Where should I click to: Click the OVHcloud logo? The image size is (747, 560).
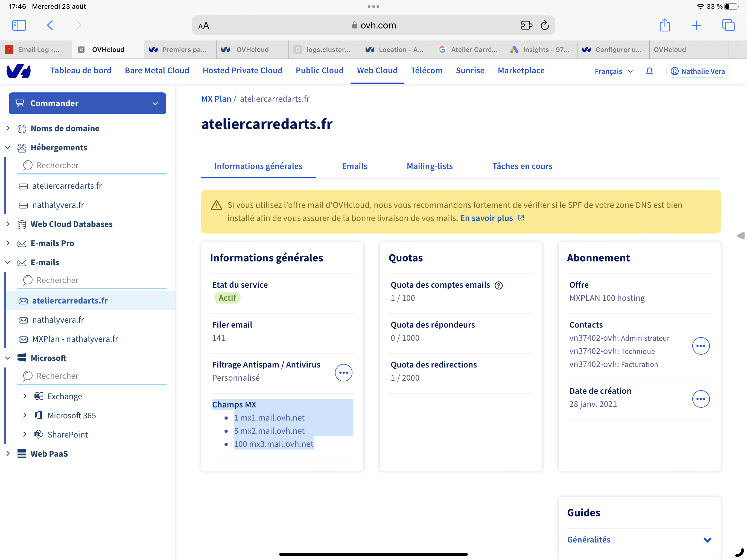pos(19,71)
